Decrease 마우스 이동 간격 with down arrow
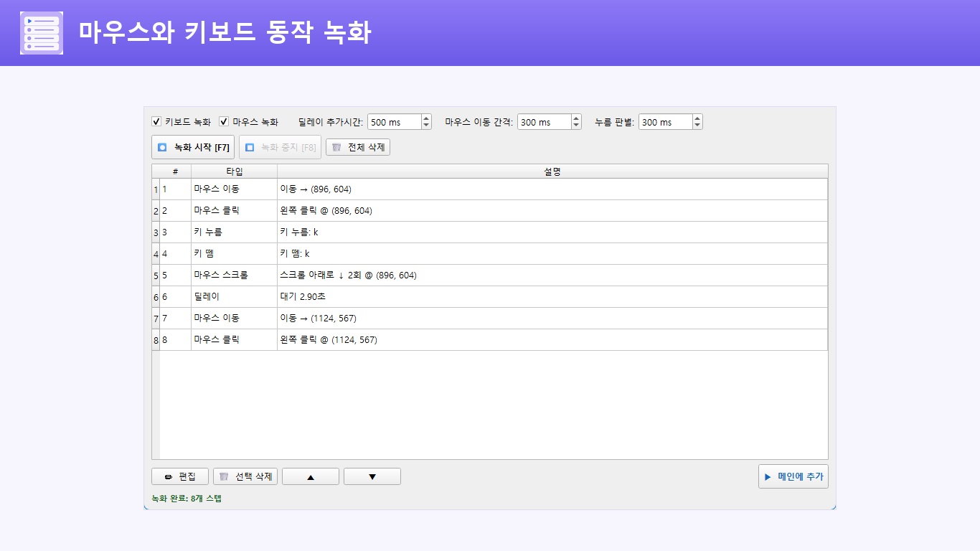 576,126
